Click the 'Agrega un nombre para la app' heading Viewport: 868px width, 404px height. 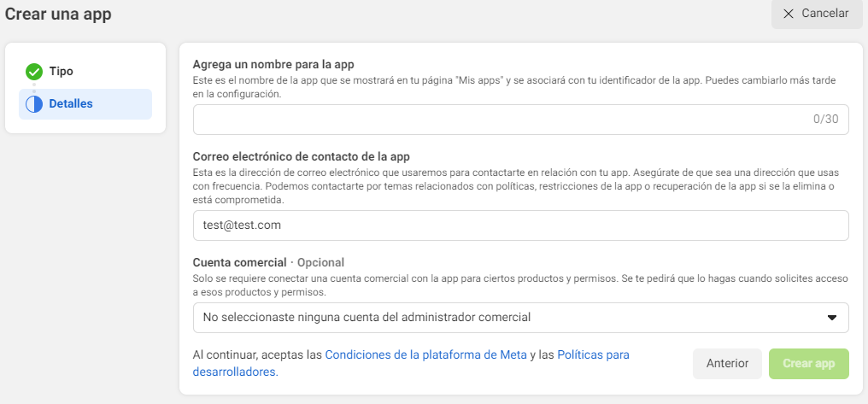273,64
